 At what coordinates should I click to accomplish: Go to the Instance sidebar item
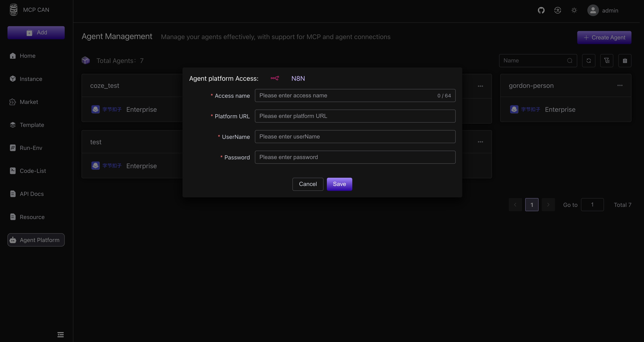[31, 79]
